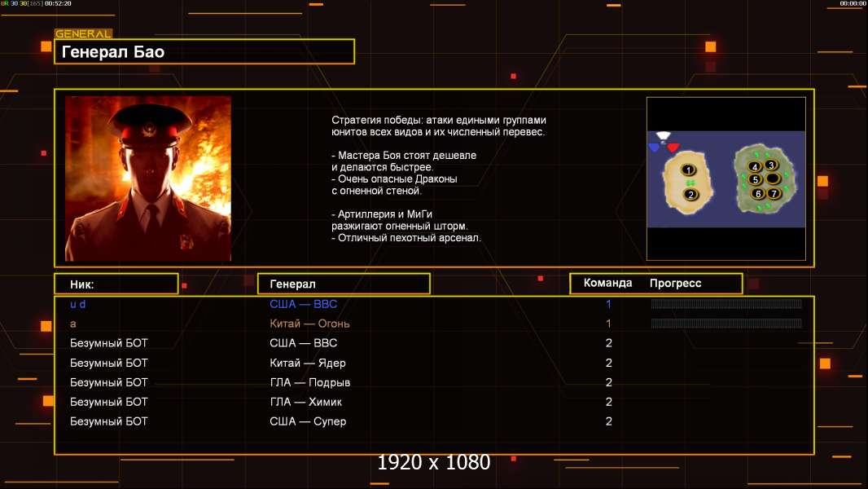868x489 pixels.
Task: Click team number 2 in the ГЛА — Химик row
Action: click(x=608, y=402)
